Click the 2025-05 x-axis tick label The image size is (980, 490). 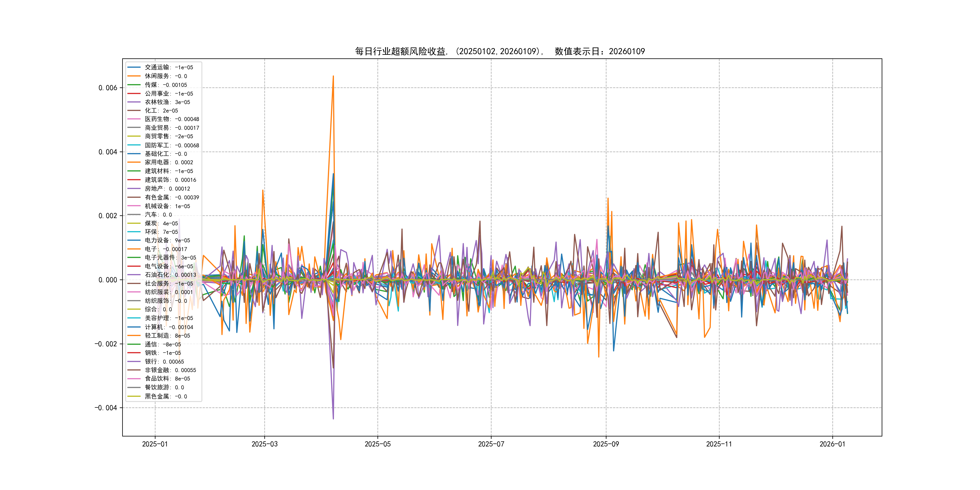point(377,444)
